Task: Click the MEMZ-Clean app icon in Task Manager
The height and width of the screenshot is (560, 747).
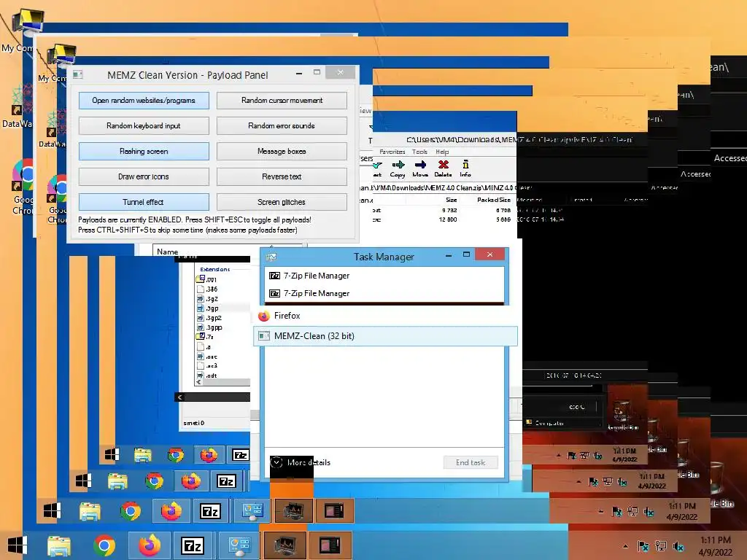Action: [264, 336]
